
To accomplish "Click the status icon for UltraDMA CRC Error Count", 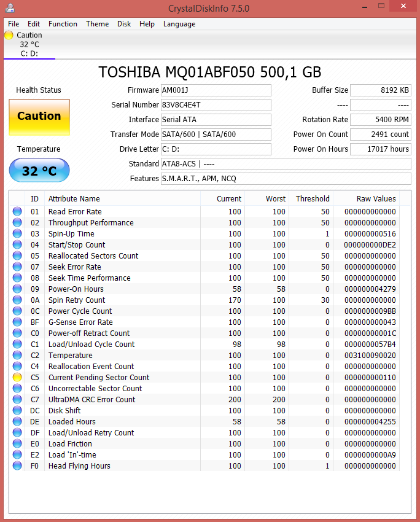I will 17,399.
